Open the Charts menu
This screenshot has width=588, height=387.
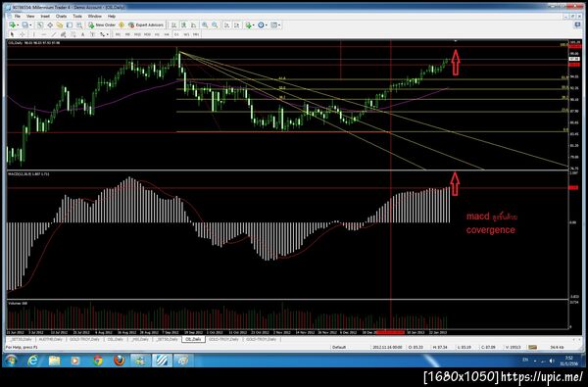61,16
